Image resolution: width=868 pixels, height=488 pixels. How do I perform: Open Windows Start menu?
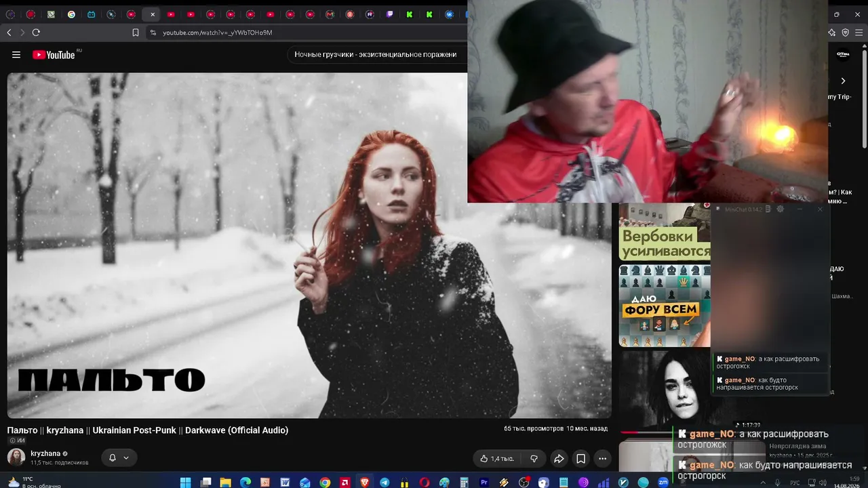point(186,483)
